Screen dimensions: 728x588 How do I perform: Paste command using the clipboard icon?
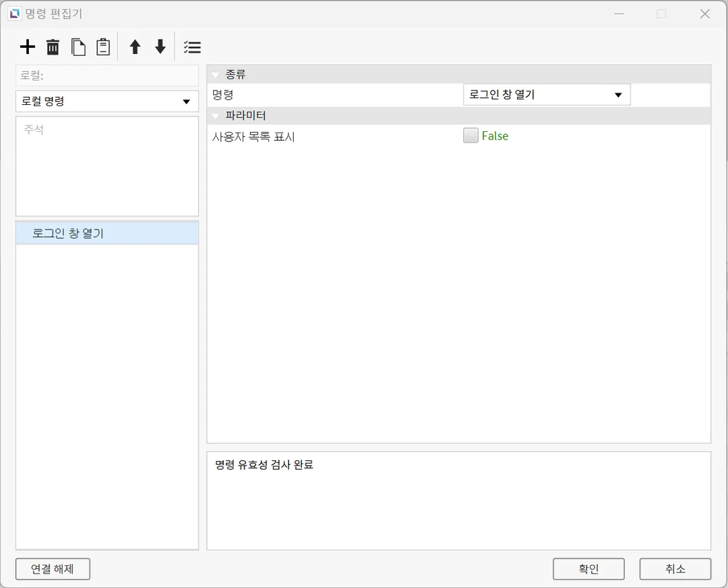[x=103, y=47]
